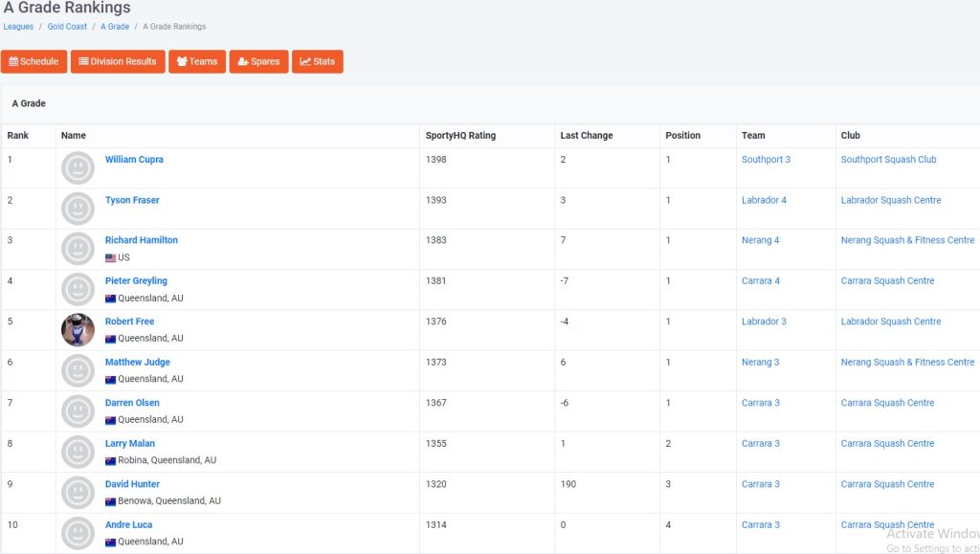Open Tyson Fraser's profile
Screen dimensions: 980x554
(132, 200)
